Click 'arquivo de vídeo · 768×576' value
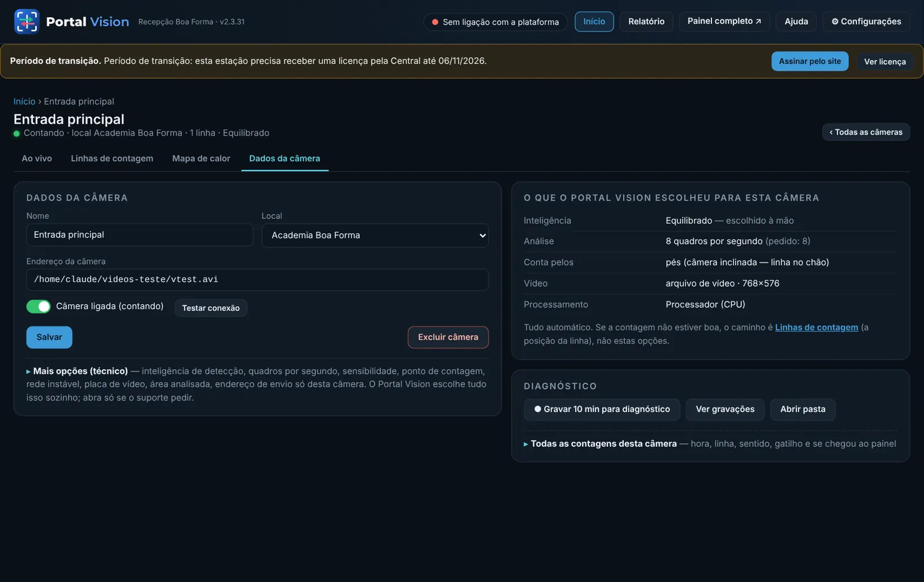The width and height of the screenshot is (924, 582). coord(722,284)
